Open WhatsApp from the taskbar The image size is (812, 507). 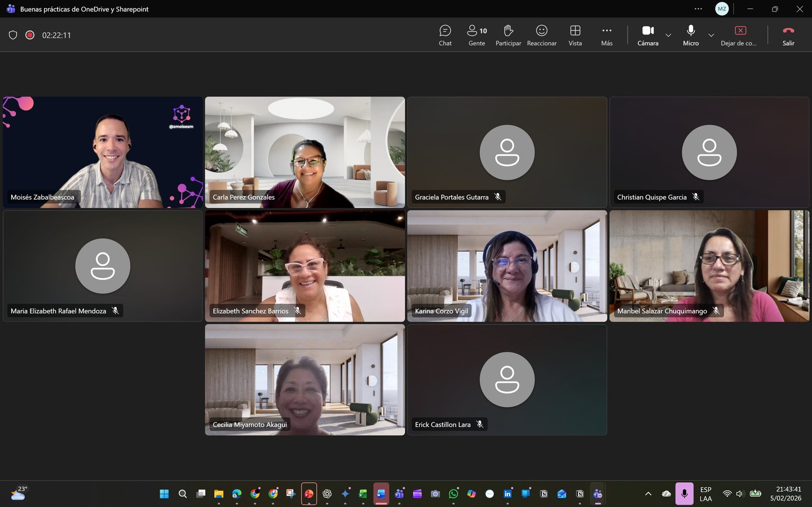(x=453, y=494)
